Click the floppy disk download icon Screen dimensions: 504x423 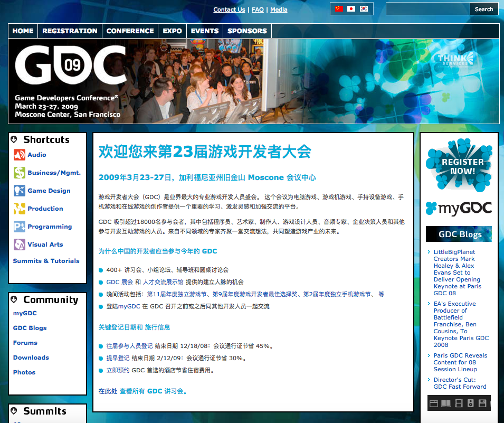point(483,403)
